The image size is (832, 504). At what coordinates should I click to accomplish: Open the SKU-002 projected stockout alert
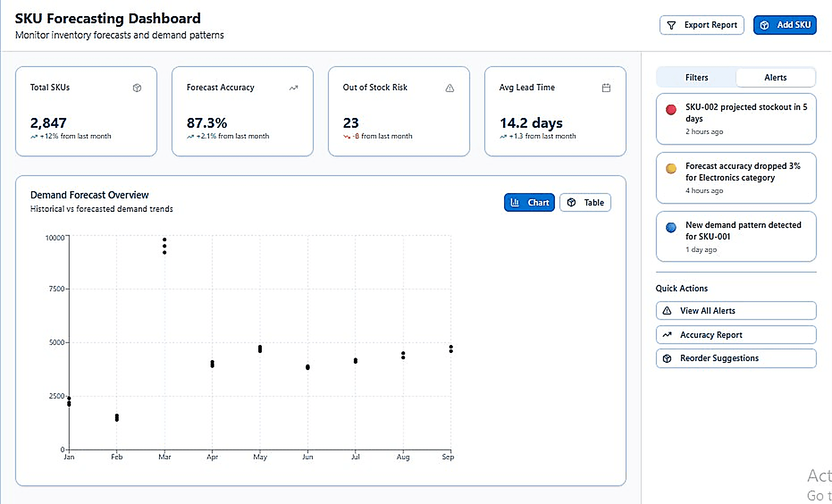(736, 118)
